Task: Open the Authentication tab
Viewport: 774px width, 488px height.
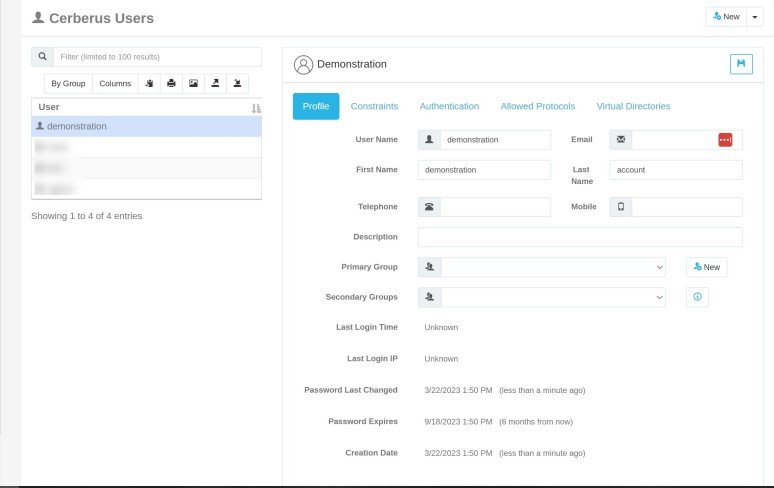Action: click(449, 106)
